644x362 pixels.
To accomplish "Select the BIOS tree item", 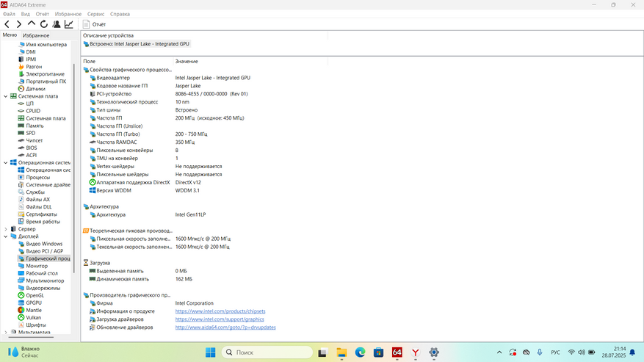I will [x=27, y=148].
